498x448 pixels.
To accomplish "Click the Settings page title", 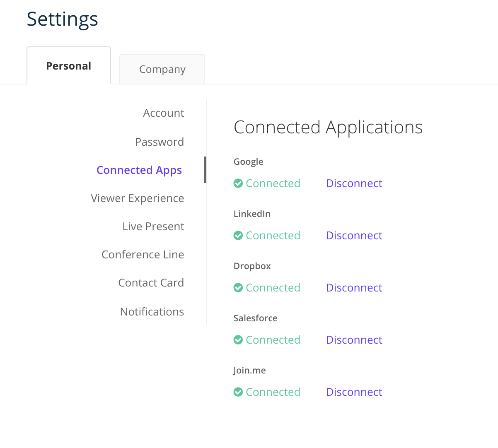I will 63,19.
